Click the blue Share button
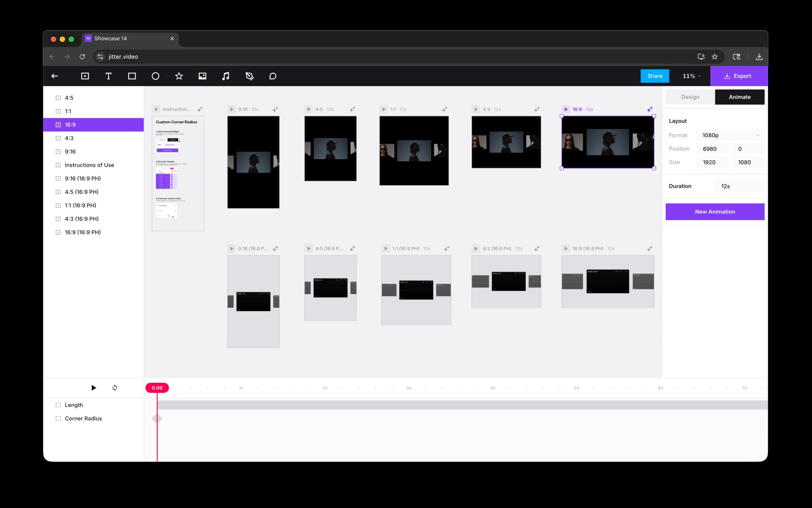Viewport: 812px width, 508px height. click(x=655, y=76)
